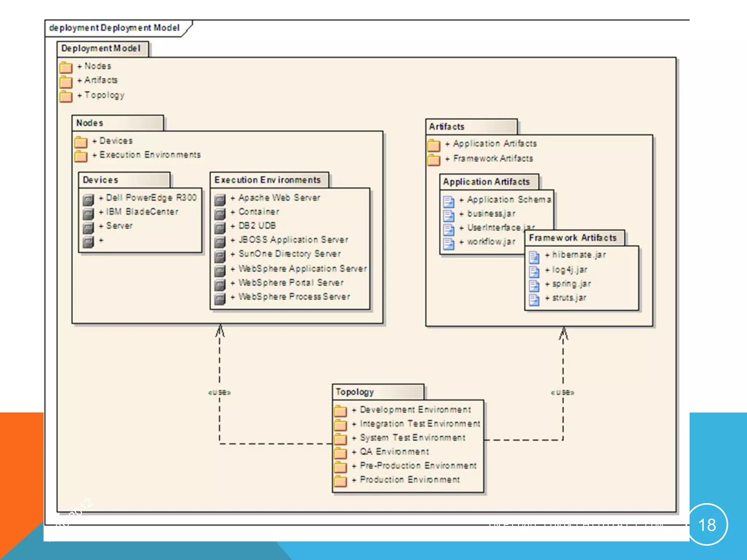Click the folder icon next to Topology entry
Screen dimensions: 747x560
pyautogui.click(x=66, y=96)
